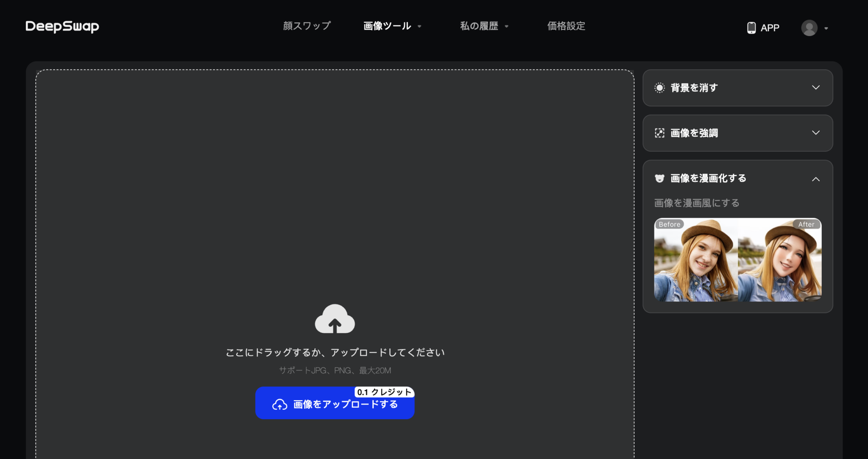Click the APP link in the header

click(x=770, y=28)
